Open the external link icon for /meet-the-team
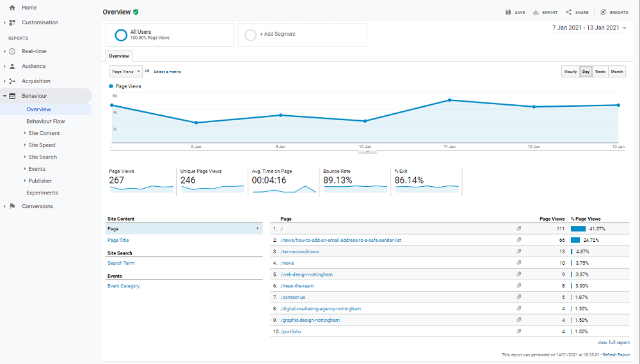The image size is (640, 364). tap(519, 286)
